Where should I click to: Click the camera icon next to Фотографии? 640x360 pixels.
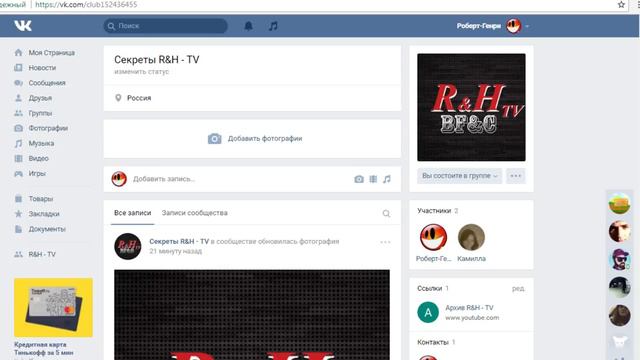tap(18, 128)
